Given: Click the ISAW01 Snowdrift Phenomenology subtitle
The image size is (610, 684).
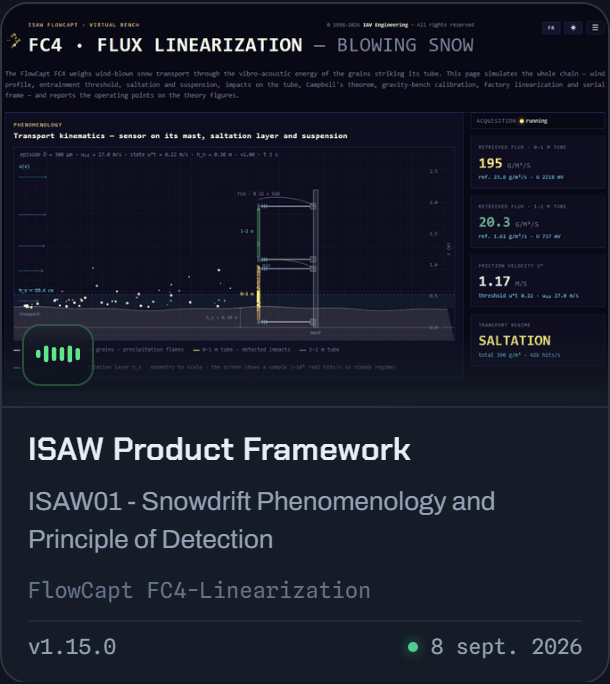Looking at the screenshot, I should (x=261, y=520).
